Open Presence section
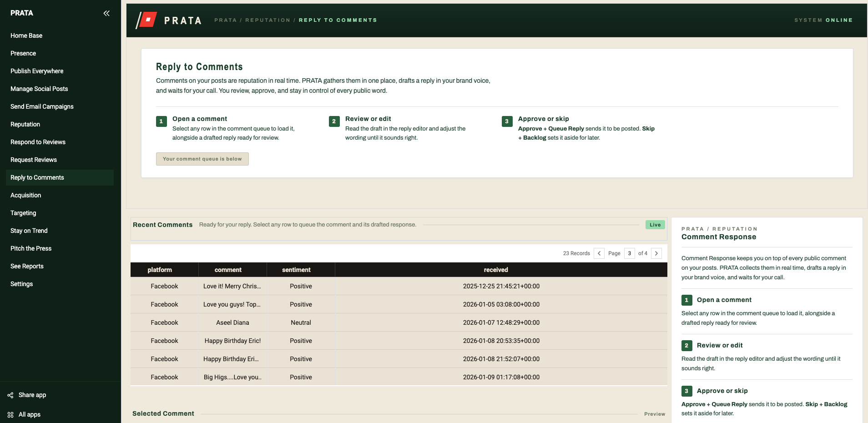The height and width of the screenshot is (423, 868). click(60, 53)
